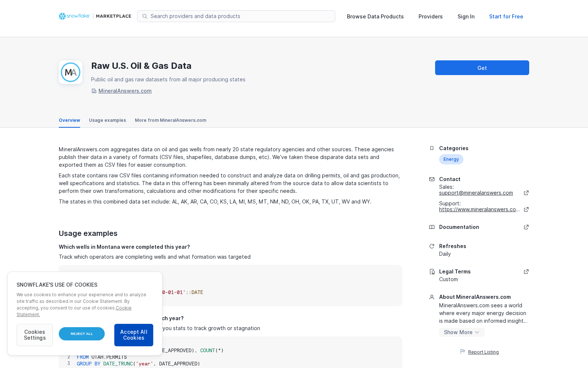Click the 'Custom' legal terms value
This screenshot has height=368, width=588.
(x=448, y=279)
